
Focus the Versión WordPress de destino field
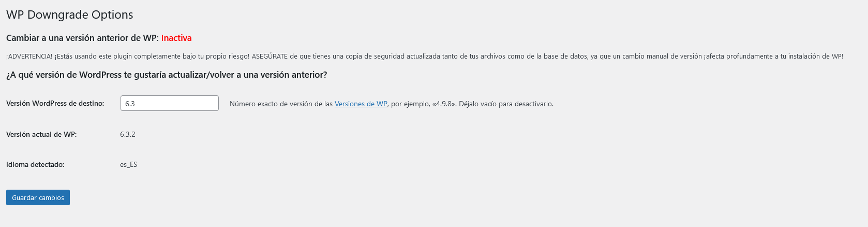click(170, 103)
